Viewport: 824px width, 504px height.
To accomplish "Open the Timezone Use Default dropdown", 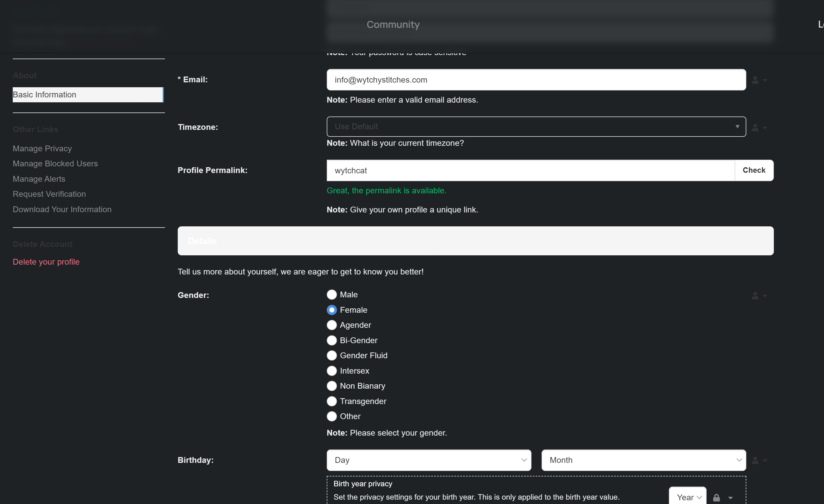I will [x=536, y=127].
